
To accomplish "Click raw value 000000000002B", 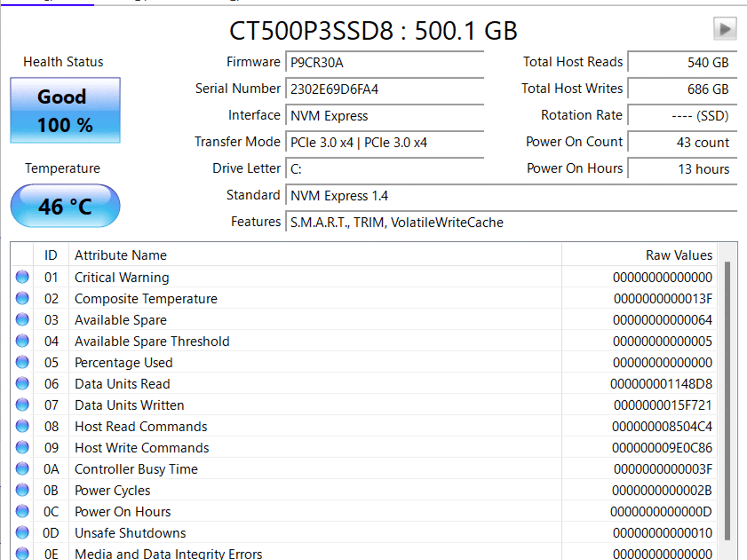I will 662,490.
